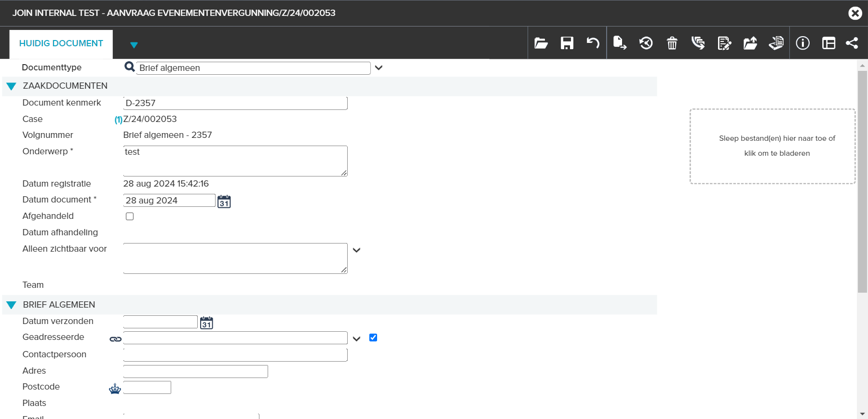Click in the Datum document field
Screen dimensions: 868x419
(169, 201)
